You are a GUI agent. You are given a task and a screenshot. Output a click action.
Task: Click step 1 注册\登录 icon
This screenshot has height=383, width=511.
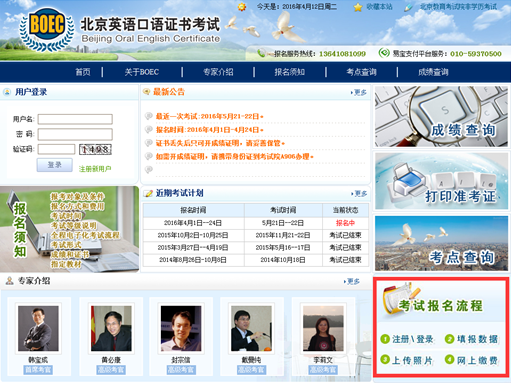pyautogui.click(x=385, y=339)
